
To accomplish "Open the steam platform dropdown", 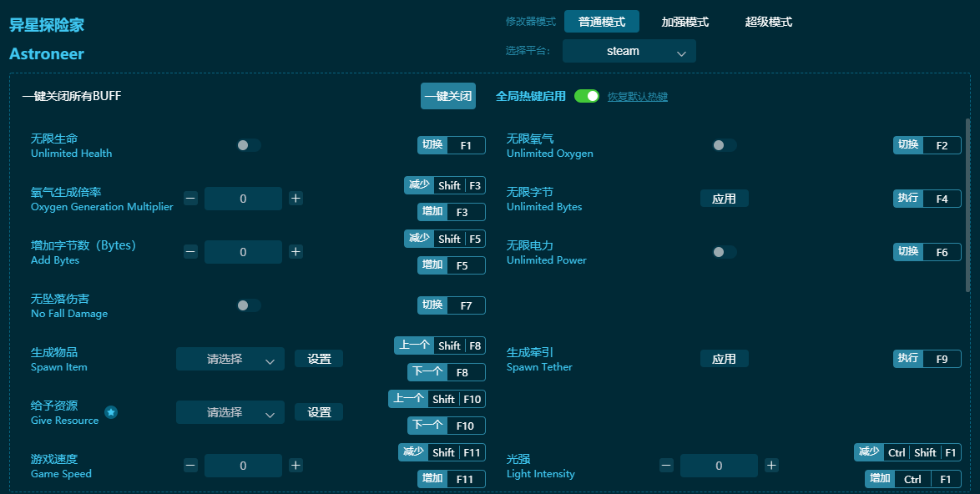I will pyautogui.click(x=629, y=51).
